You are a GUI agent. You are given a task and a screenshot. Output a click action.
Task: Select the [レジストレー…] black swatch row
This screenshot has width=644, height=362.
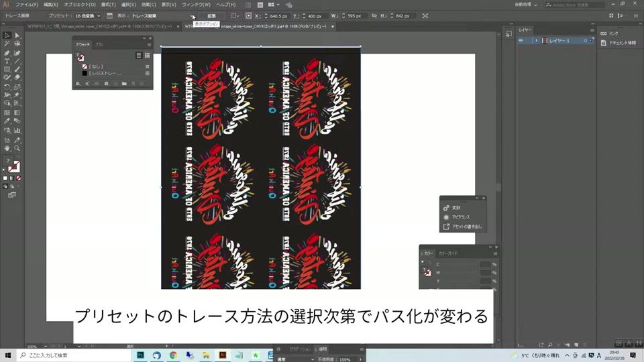pyautogui.click(x=113, y=74)
